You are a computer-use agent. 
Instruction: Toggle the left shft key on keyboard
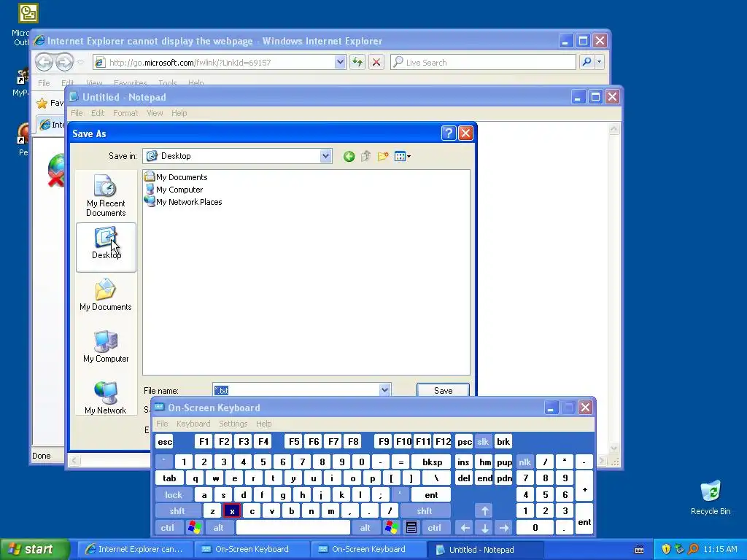click(177, 511)
